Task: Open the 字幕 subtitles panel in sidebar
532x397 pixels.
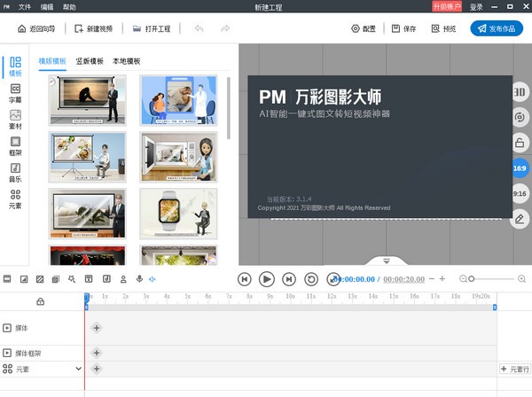Action: 15,93
